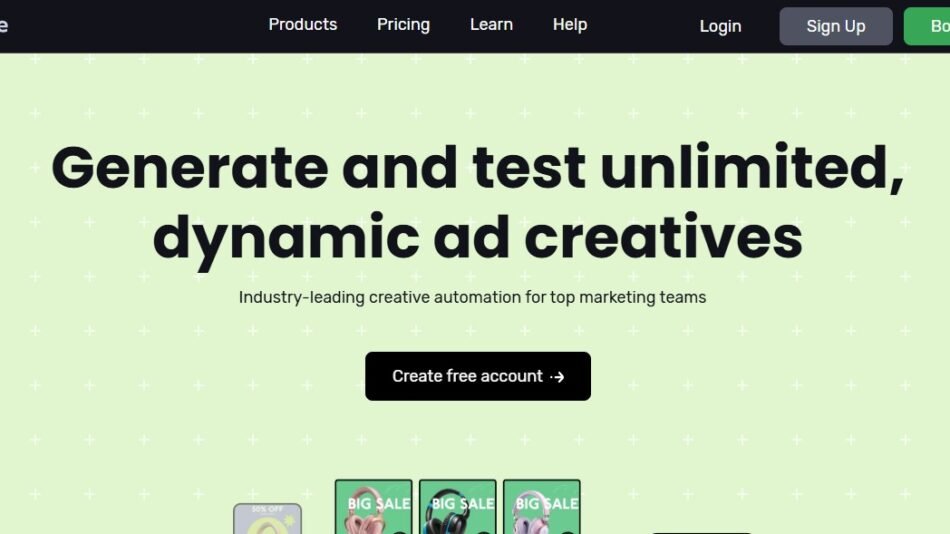Go to the Pricing page
The height and width of the screenshot is (534, 950).
(403, 25)
